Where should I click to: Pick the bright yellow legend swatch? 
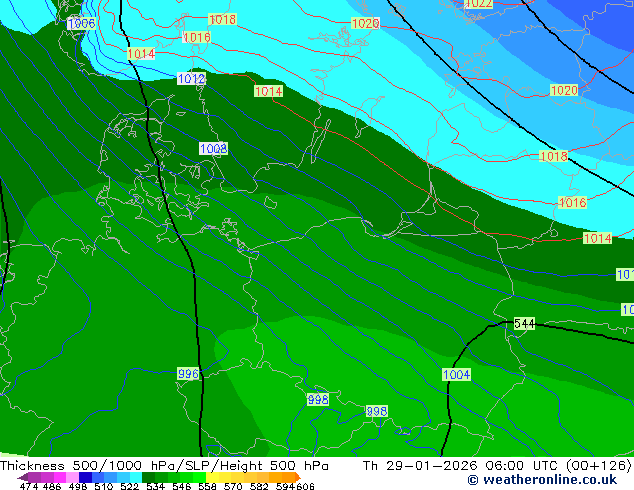(212, 477)
